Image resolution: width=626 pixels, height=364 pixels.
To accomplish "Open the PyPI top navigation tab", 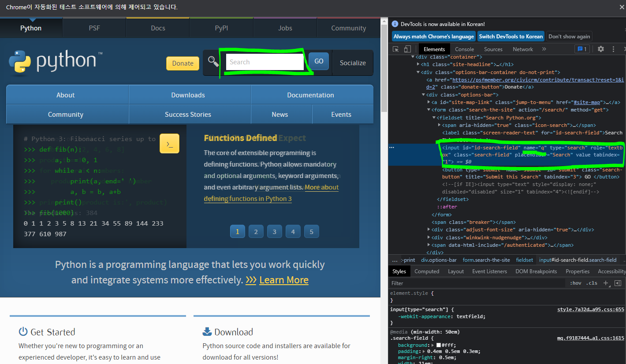I will (x=221, y=28).
